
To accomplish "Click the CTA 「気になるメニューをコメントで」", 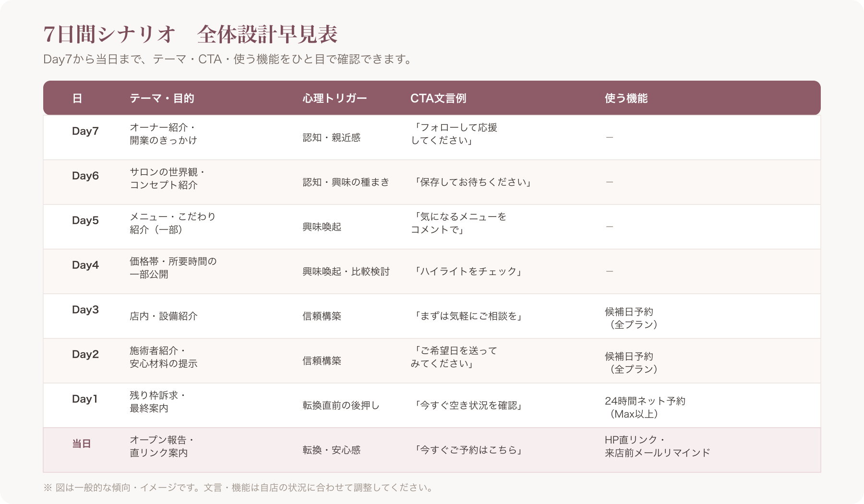I will (x=459, y=223).
